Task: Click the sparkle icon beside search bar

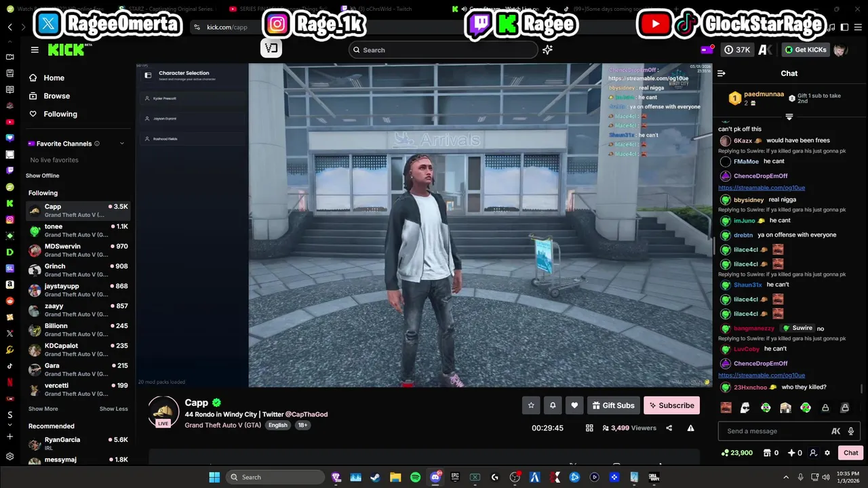Action: tap(547, 49)
